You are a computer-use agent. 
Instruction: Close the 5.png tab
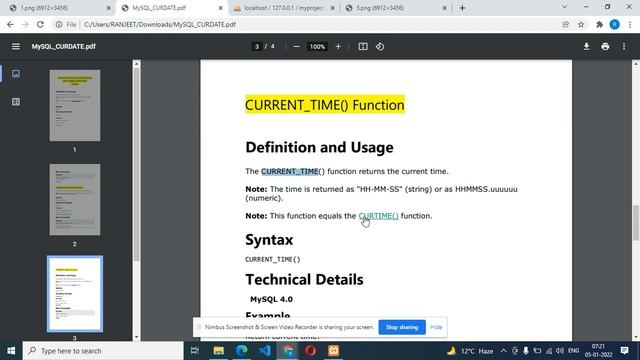(x=444, y=8)
